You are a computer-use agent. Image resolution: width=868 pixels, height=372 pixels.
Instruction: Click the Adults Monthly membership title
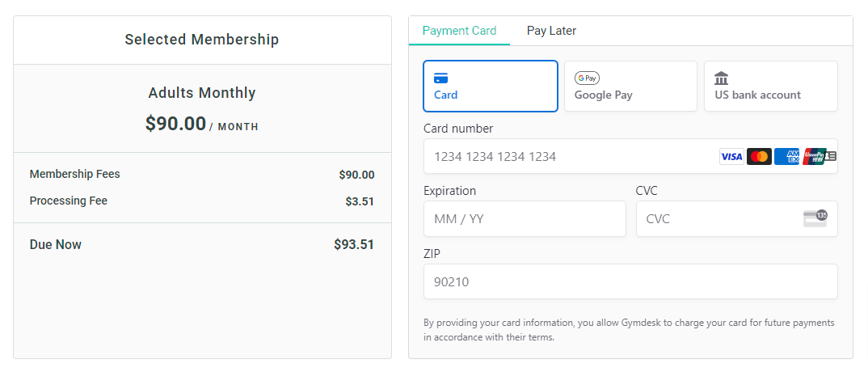202,93
